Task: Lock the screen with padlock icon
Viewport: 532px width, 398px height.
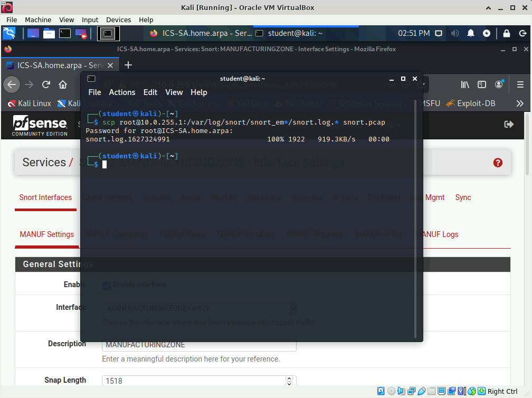Action: pos(506,33)
